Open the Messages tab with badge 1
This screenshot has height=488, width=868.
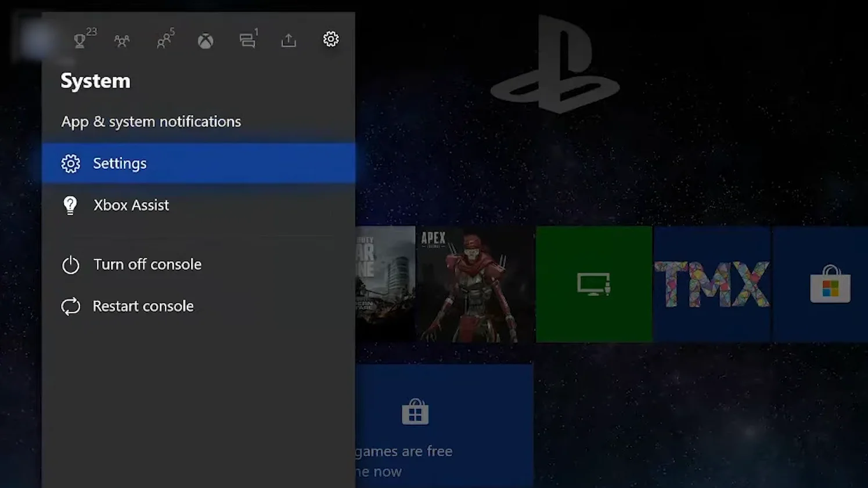247,40
